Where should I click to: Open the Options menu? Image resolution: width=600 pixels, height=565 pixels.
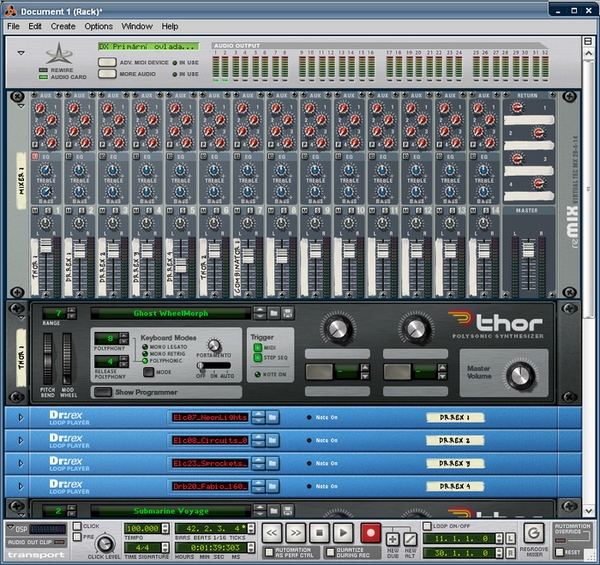point(98,26)
